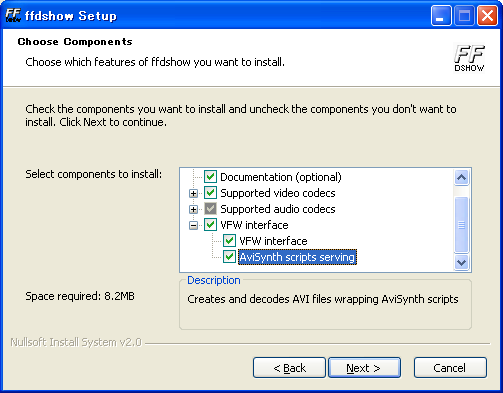
Task: Click the ffdshow title bar icon
Action: click(13, 15)
